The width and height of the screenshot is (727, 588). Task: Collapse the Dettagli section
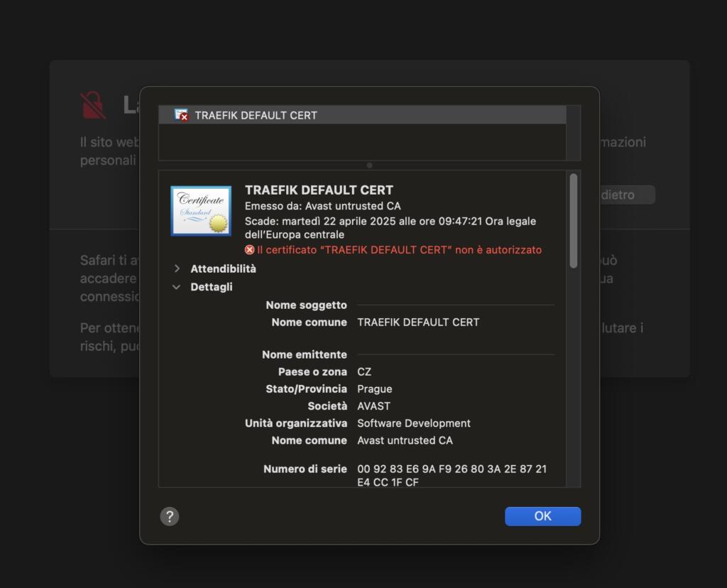click(177, 288)
